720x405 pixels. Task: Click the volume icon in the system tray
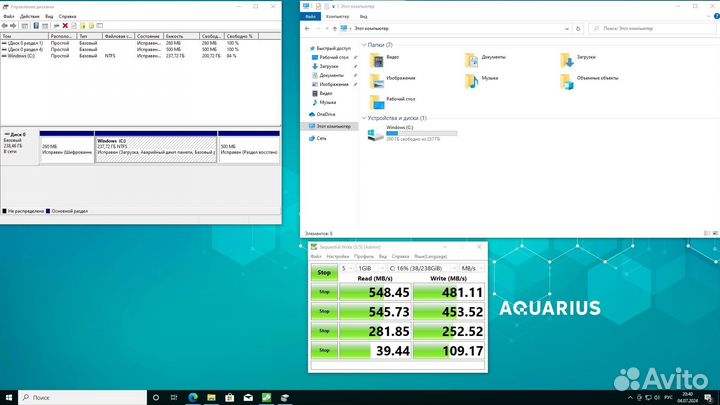(x=657, y=398)
